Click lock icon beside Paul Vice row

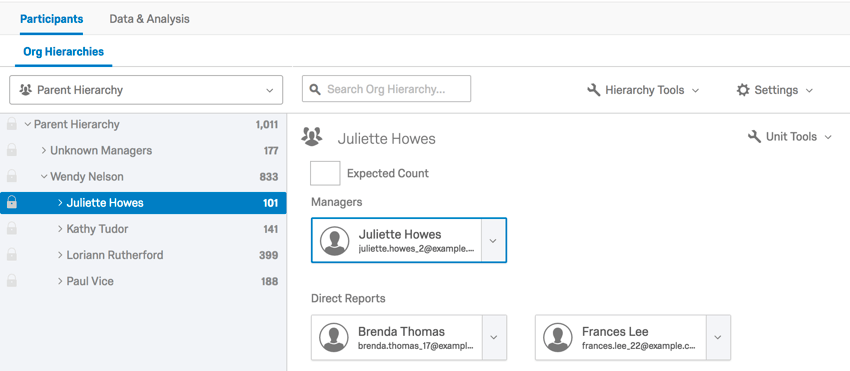[x=11, y=281]
